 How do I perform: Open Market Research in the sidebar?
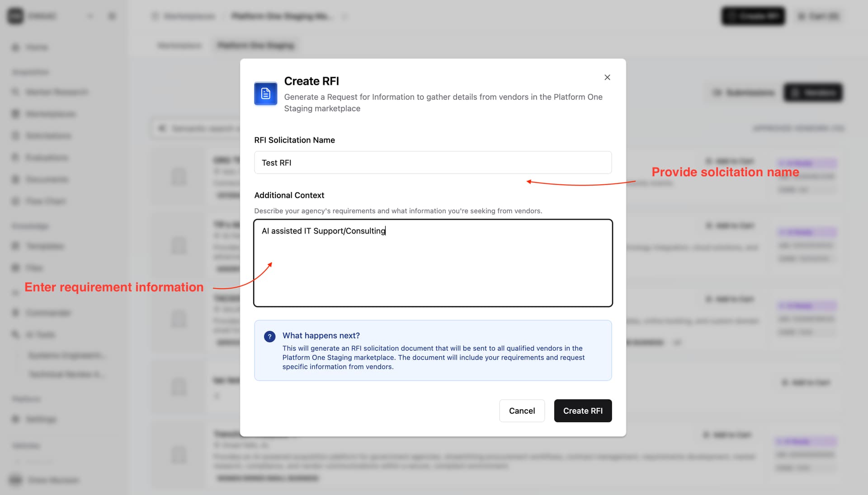tap(50, 92)
